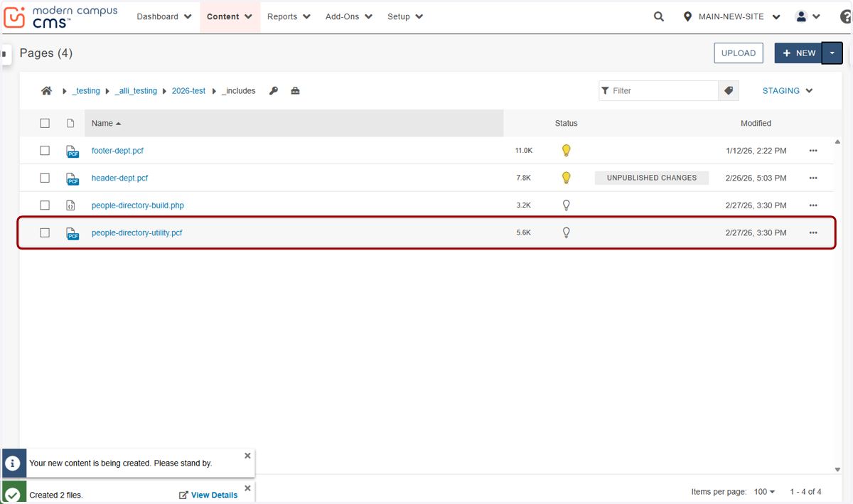Screen dimensions: 853x504
Task: Navigate to _testing breadcrumb folder
Action: tap(86, 91)
